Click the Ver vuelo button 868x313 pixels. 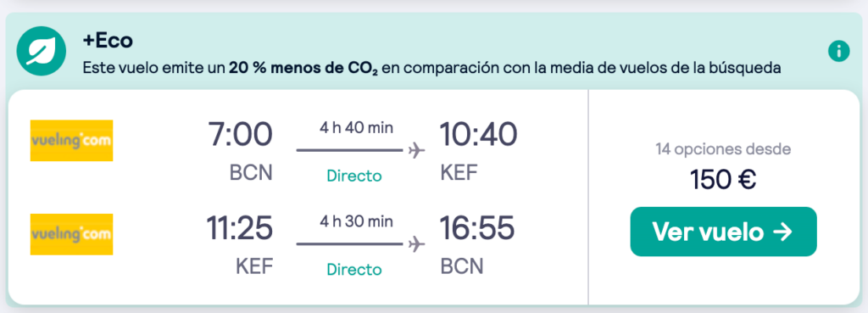[x=724, y=232]
